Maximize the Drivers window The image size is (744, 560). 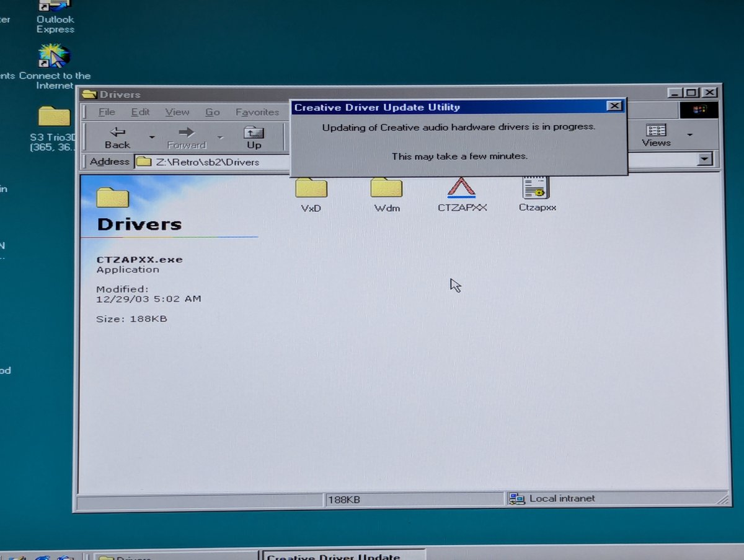(x=692, y=92)
